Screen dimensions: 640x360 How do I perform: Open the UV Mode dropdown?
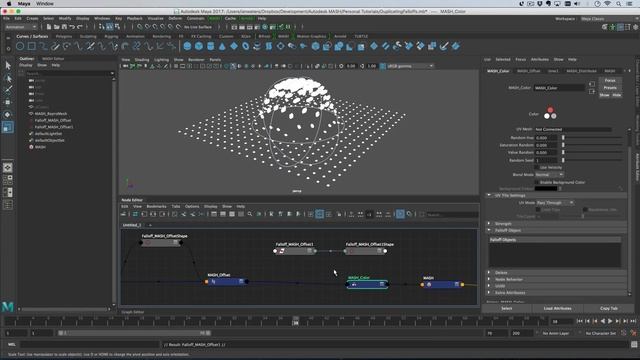pos(555,202)
